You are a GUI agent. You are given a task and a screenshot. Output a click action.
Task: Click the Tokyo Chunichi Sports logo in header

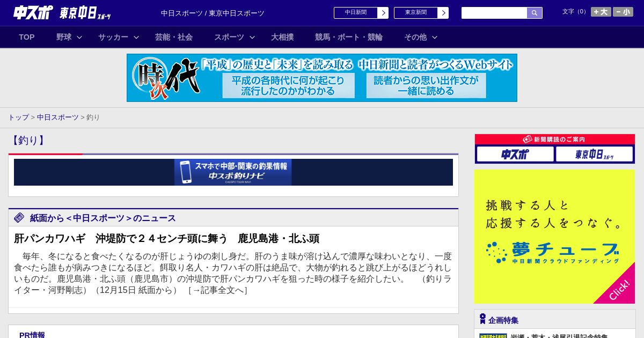click(85, 13)
